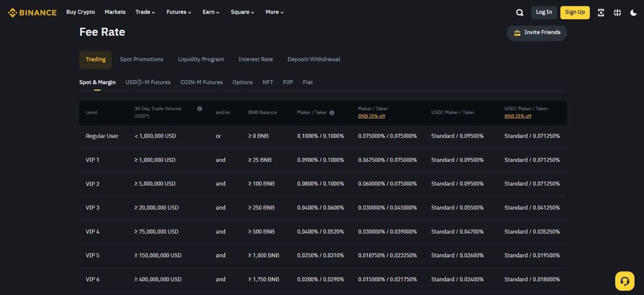Open the QR code download icon
Screen dimensions: 644x295
point(601,12)
